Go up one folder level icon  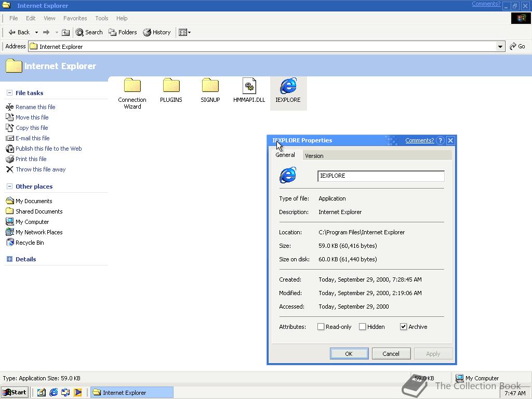66,32
